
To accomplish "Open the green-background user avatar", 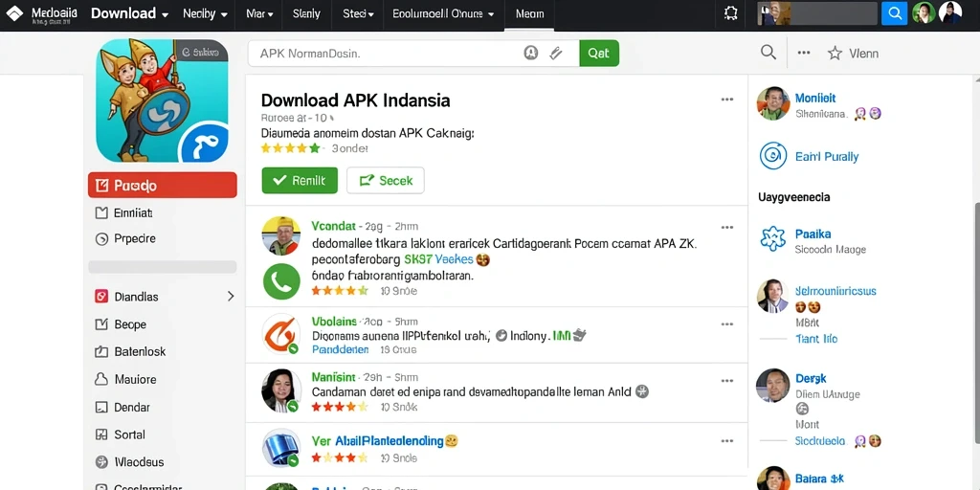I will 924,13.
